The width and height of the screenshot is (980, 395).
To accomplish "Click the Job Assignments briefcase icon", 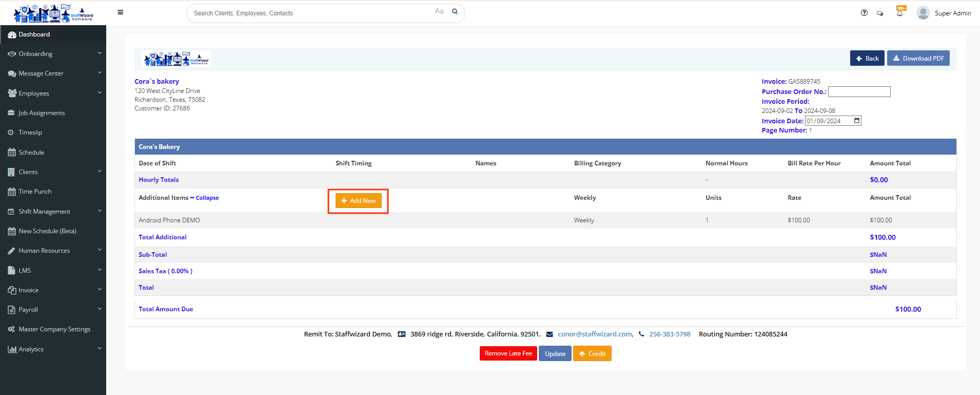I will point(11,113).
